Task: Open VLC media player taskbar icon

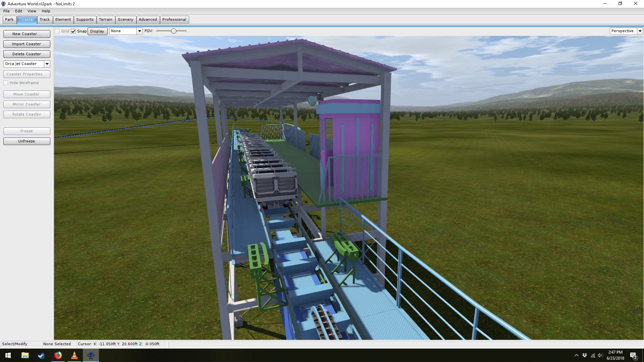Action: pos(74,355)
